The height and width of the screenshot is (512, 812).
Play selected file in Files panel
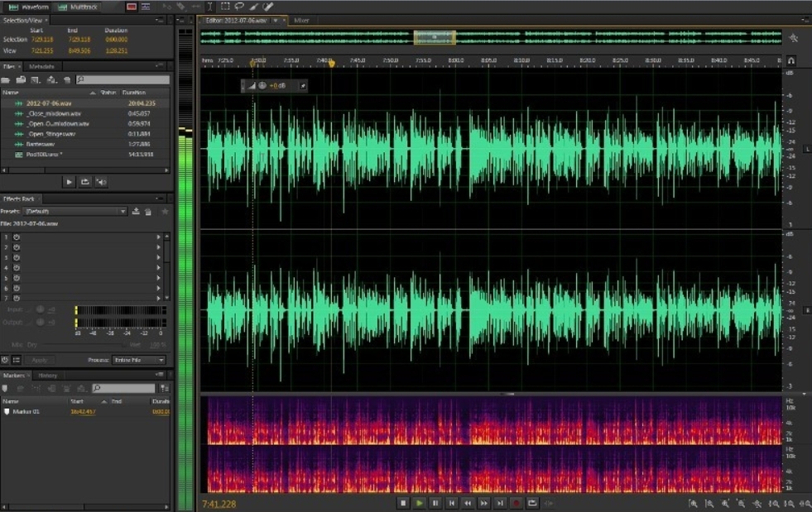(x=69, y=182)
